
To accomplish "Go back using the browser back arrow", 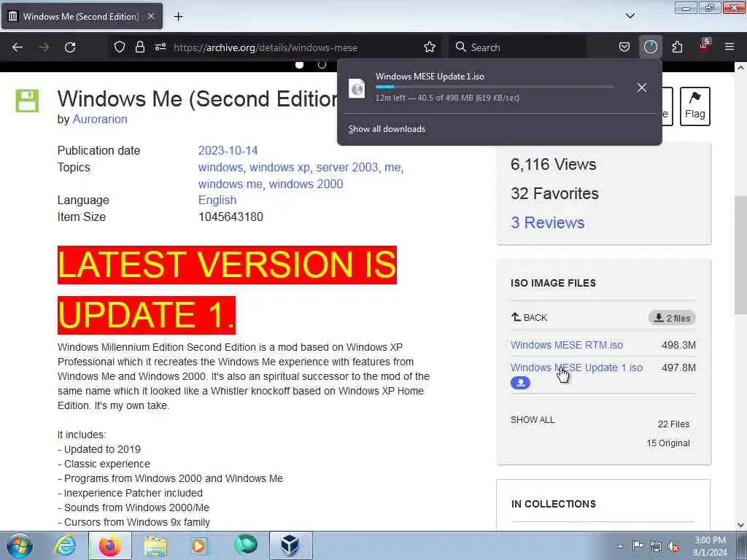I will 18,47.
